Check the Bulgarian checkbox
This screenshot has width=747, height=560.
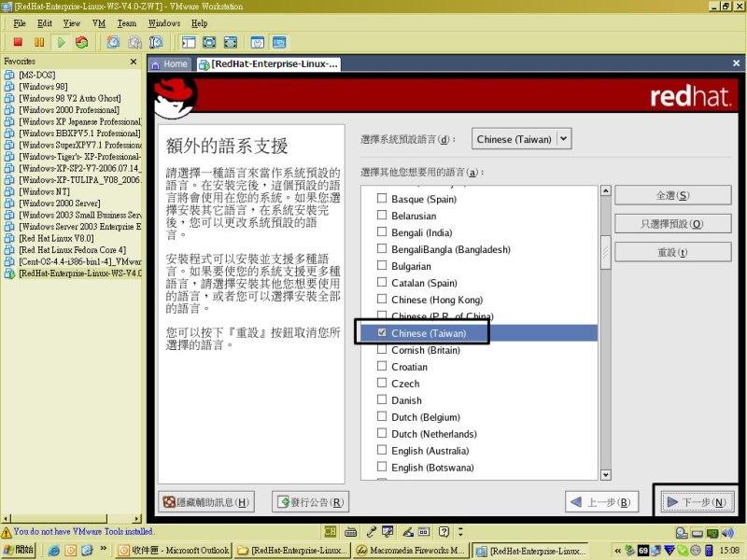click(x=382, y=265)
